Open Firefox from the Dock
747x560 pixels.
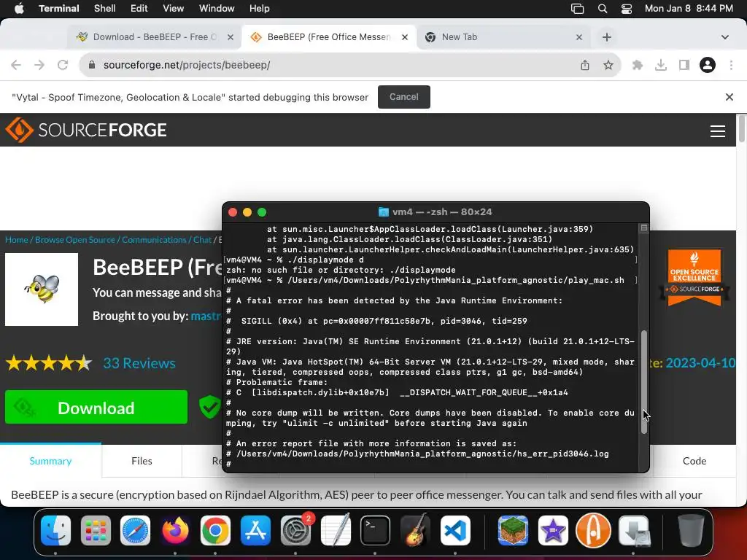[175, 530]
